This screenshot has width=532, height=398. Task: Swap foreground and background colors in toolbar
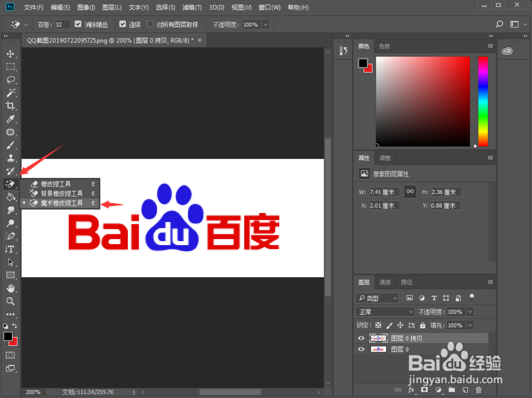click(14, 326)
